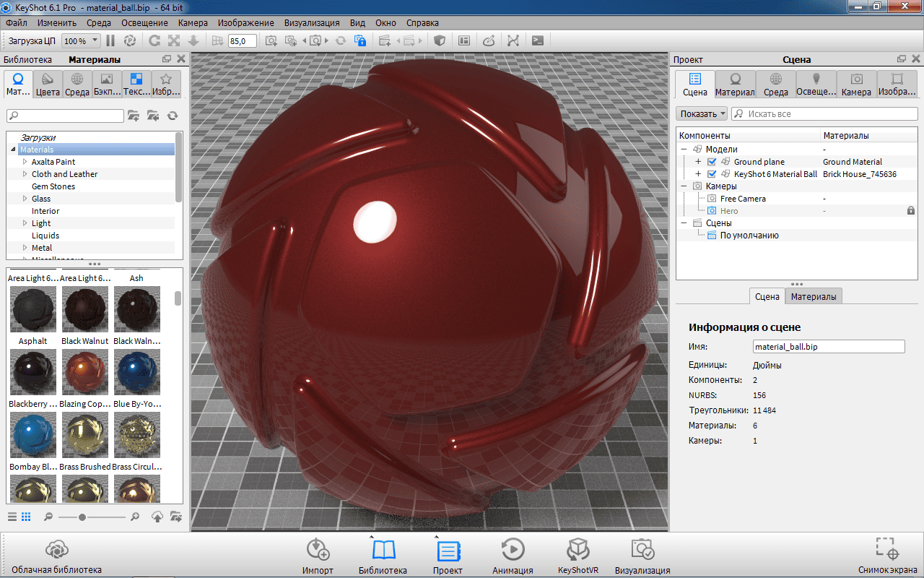
Task: Open the Анимация timeline
Action: (513, 556)
